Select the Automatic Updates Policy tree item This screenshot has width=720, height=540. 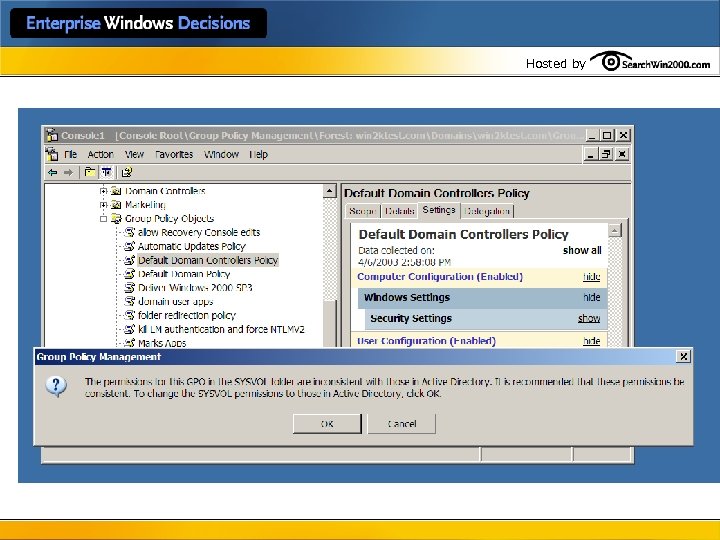point(191,246)
